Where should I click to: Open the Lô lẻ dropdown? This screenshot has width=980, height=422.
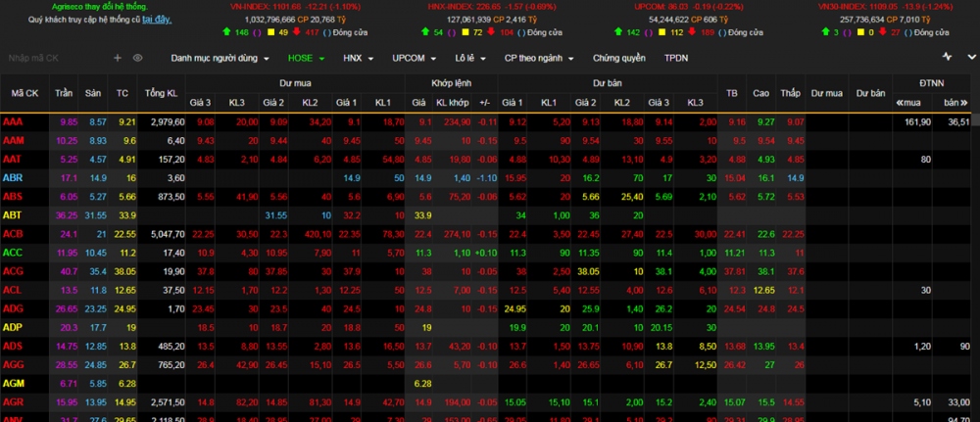click(470, 58)
